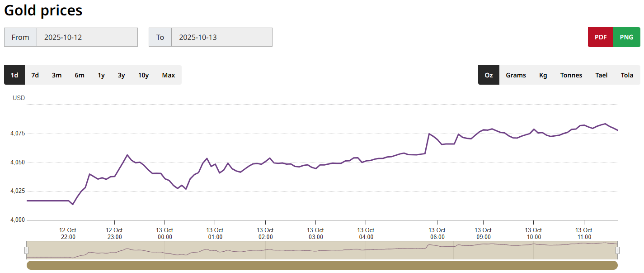This screenshot has width=644, height=273.
Task: Click the horizontal chart scrollbar
Action: tap(322, 265)
